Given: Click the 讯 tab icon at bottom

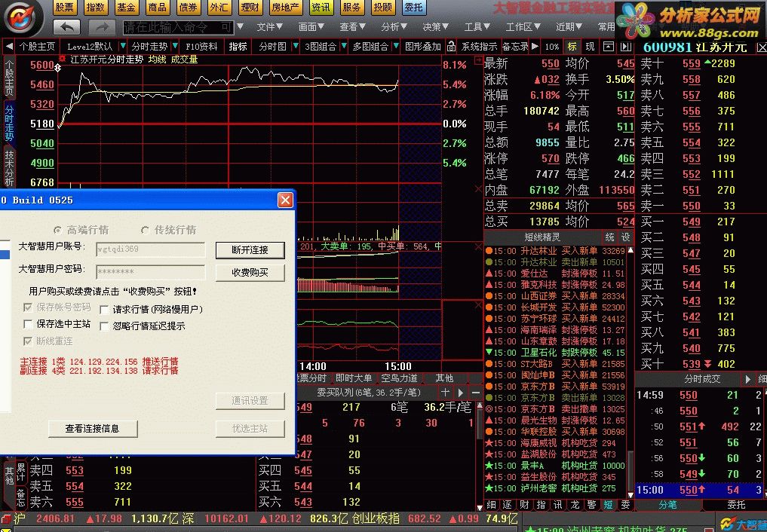Looking at the screenshot, I should pos(557,505).
